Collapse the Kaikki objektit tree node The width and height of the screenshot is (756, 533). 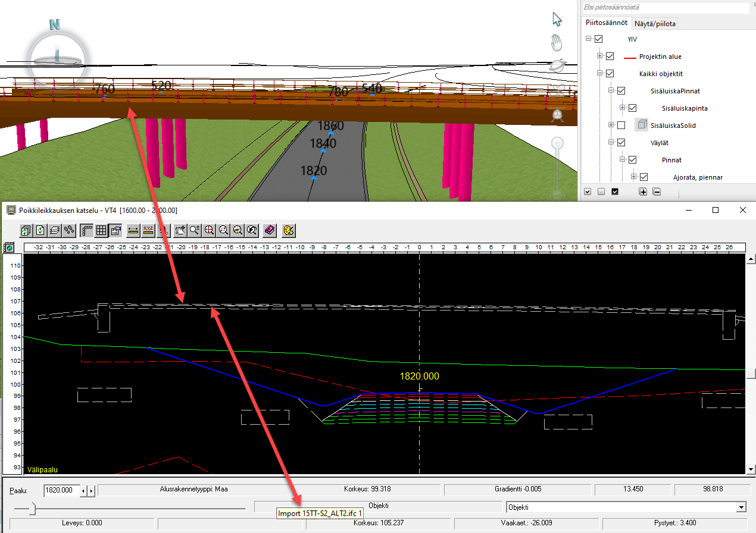599,74
